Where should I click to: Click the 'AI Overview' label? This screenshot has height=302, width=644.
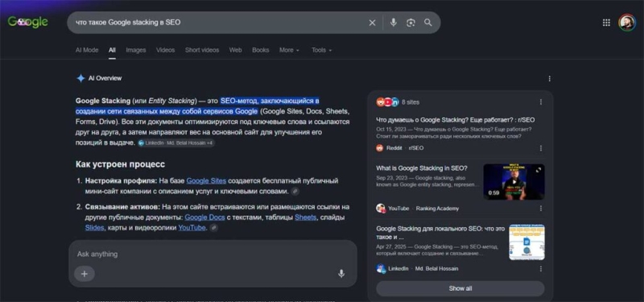[105, 78]
